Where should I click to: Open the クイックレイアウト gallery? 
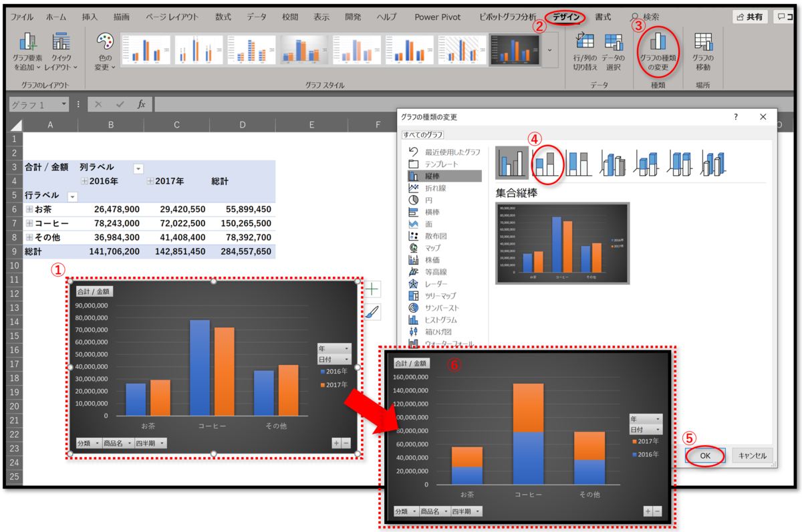pos(61,52)
